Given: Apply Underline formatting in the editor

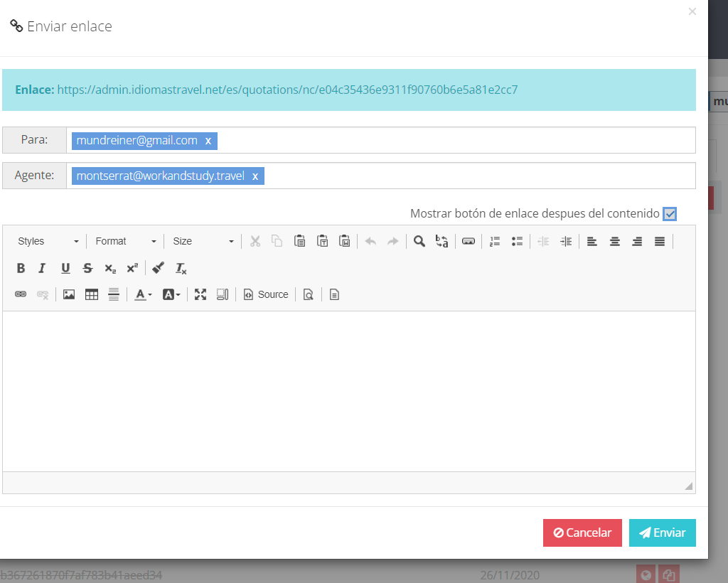Looking at the screenshot, I should pos(65,268).
